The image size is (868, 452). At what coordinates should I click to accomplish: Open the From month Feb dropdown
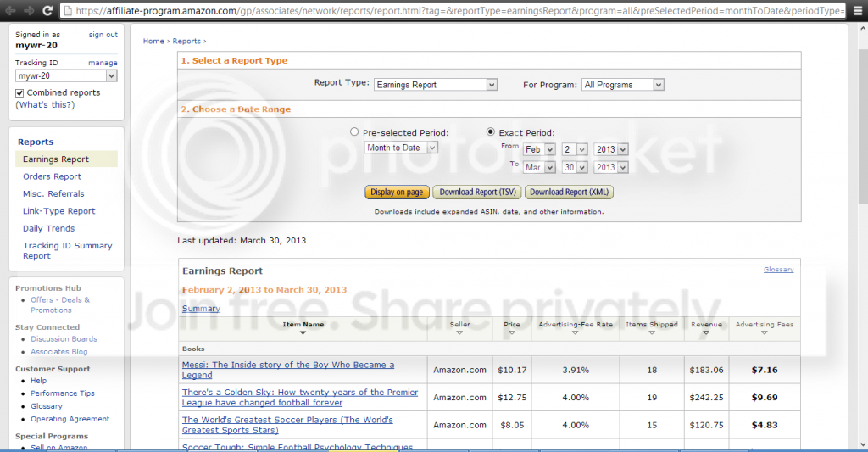(x=539, y=149)
